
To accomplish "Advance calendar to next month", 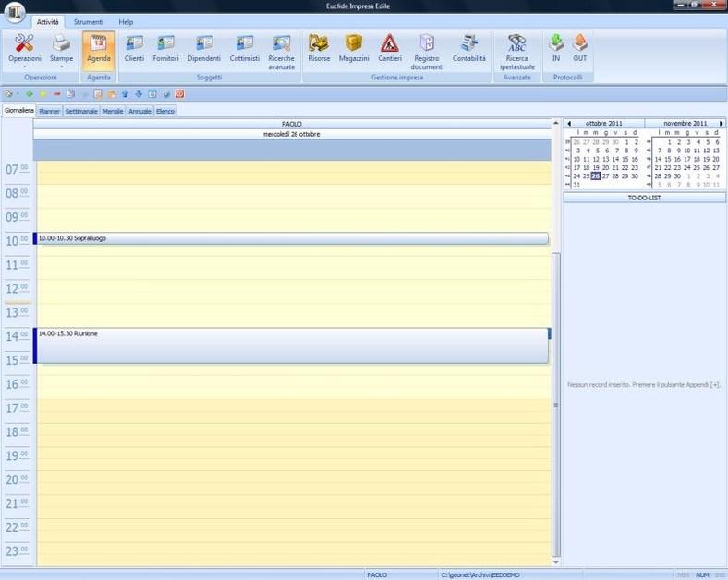I will [x=722, y=123].
